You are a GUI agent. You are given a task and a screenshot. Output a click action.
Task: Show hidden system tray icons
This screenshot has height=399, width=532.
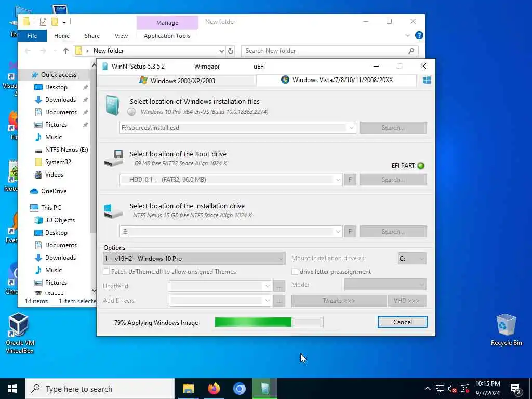428,389
